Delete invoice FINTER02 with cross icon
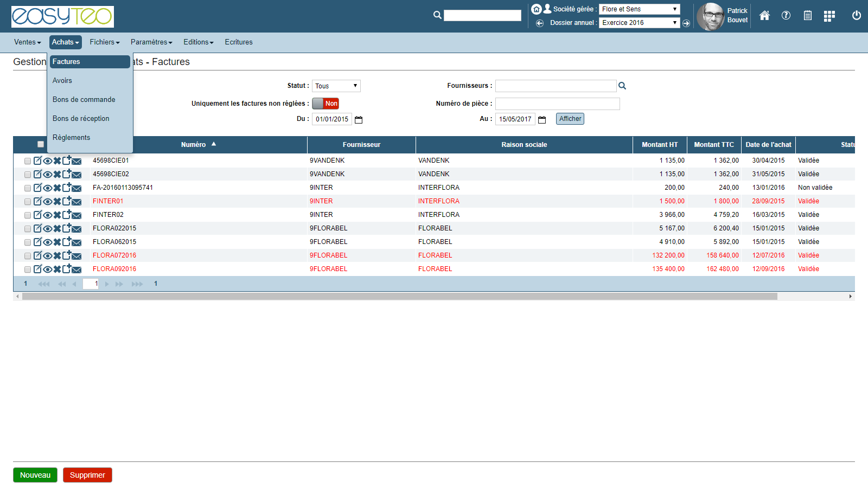Viewport: 868px width, 488px height. [57, 215]
